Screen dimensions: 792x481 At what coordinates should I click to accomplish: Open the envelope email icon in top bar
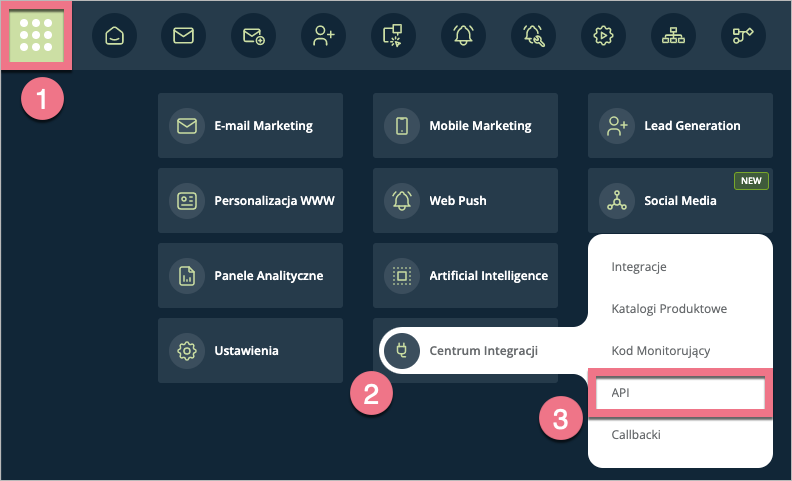[183, 35]
